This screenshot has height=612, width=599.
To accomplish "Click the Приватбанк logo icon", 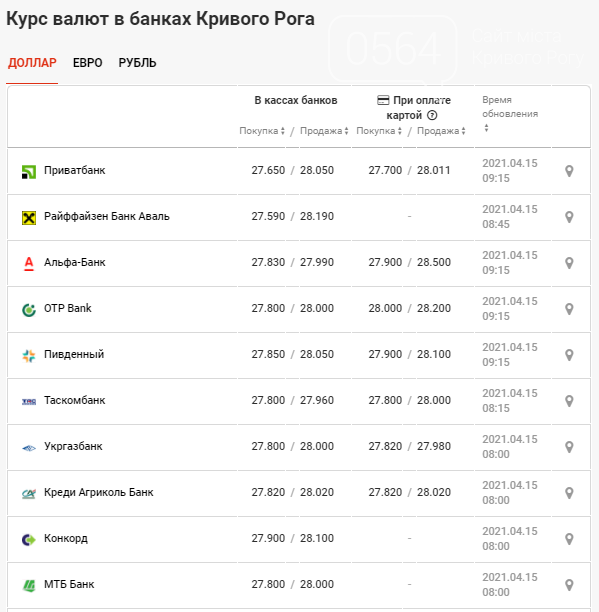I will (29, 171).
